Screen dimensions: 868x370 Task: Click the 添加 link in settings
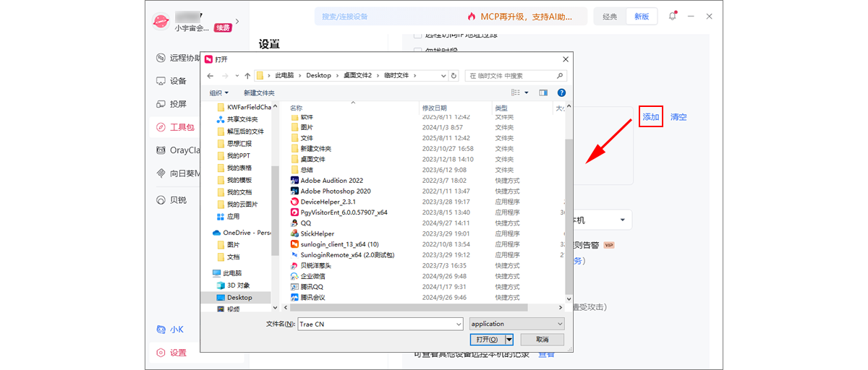point(651,117)
